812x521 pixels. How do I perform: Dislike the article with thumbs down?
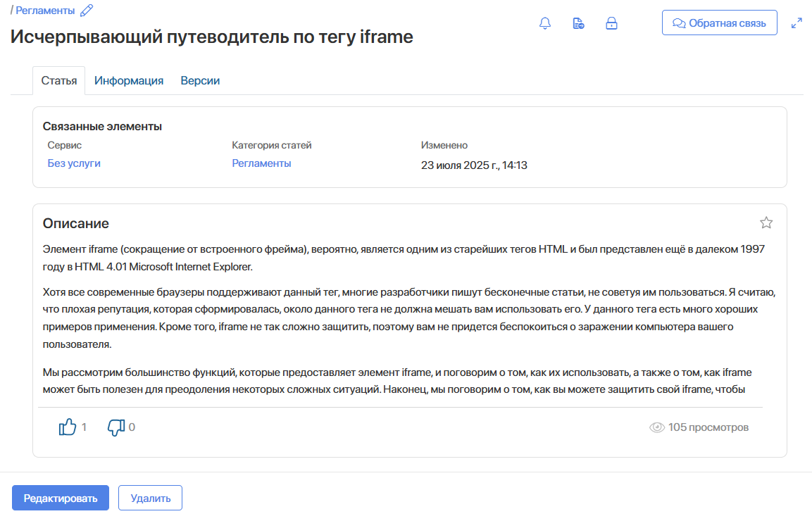coord(115,427)
